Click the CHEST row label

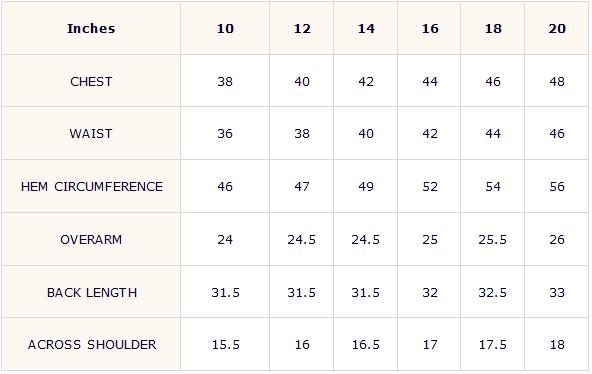(91, 82)
